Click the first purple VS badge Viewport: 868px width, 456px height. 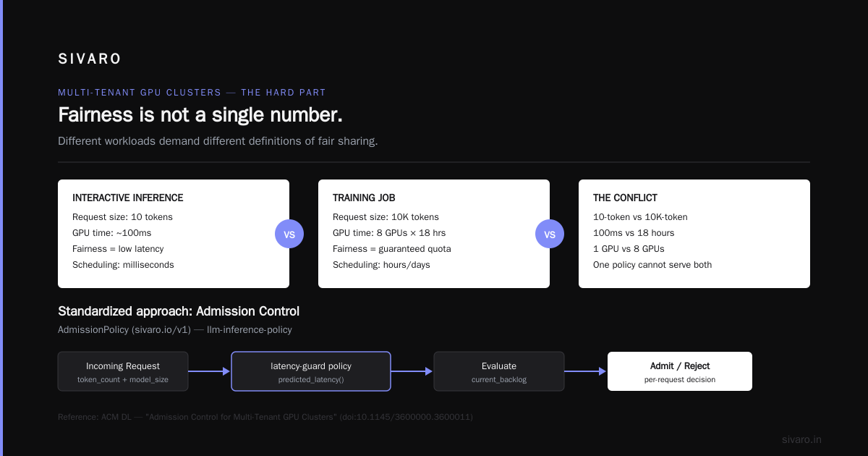point(289,235)
